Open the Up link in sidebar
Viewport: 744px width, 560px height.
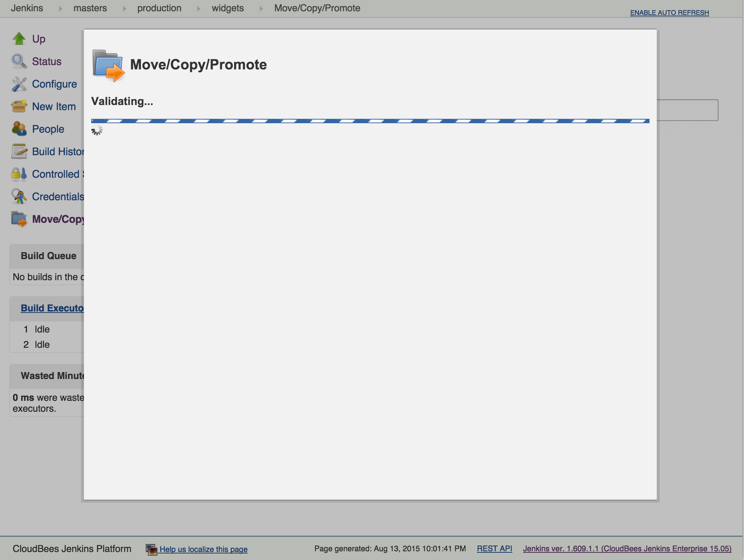pos(39,39)
